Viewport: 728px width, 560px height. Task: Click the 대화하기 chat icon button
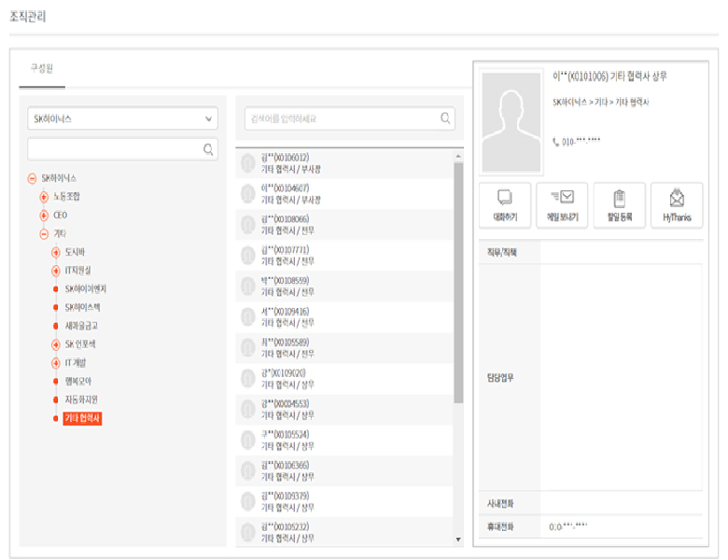pyautogui.click(x=505, y=199)
